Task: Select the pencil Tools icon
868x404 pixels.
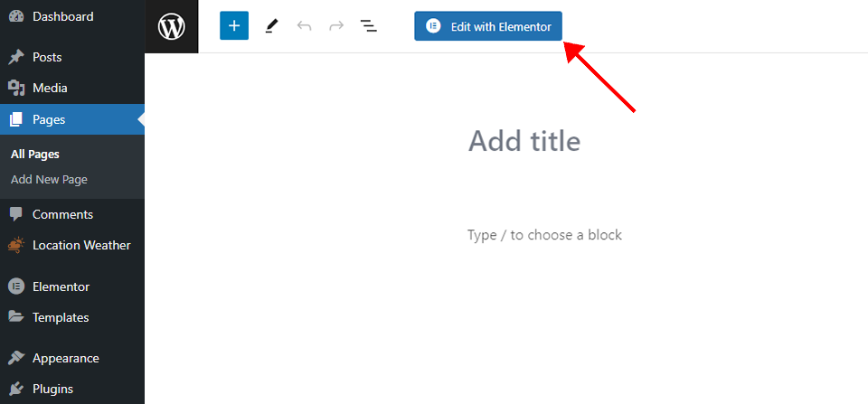Action: 271,26
